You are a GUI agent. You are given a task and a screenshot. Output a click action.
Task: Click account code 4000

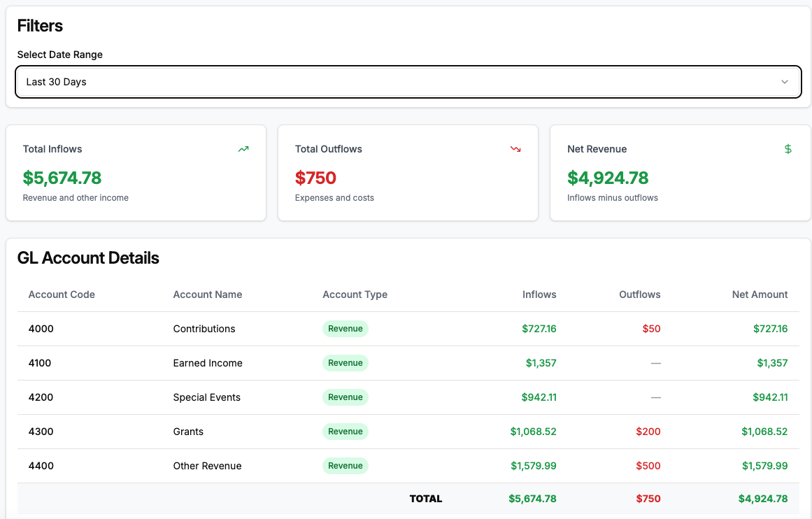[x=41, y=329]
